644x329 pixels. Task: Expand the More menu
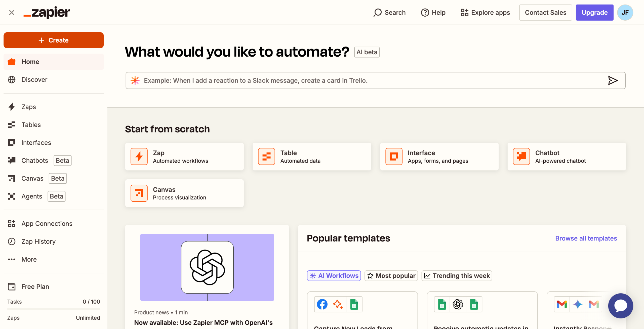54,259
